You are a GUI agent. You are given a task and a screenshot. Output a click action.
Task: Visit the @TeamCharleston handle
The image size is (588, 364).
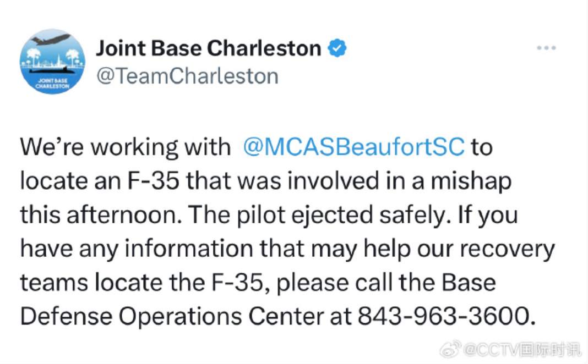(187, 76)
